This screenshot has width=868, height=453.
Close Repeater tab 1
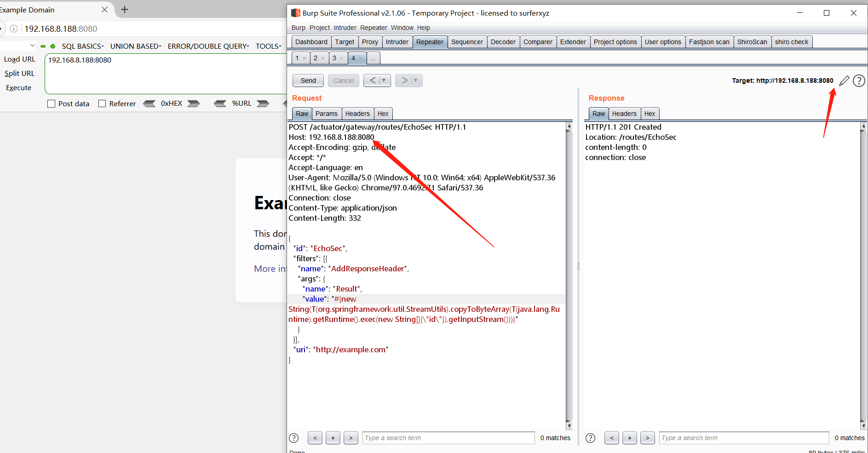point(305,58)
